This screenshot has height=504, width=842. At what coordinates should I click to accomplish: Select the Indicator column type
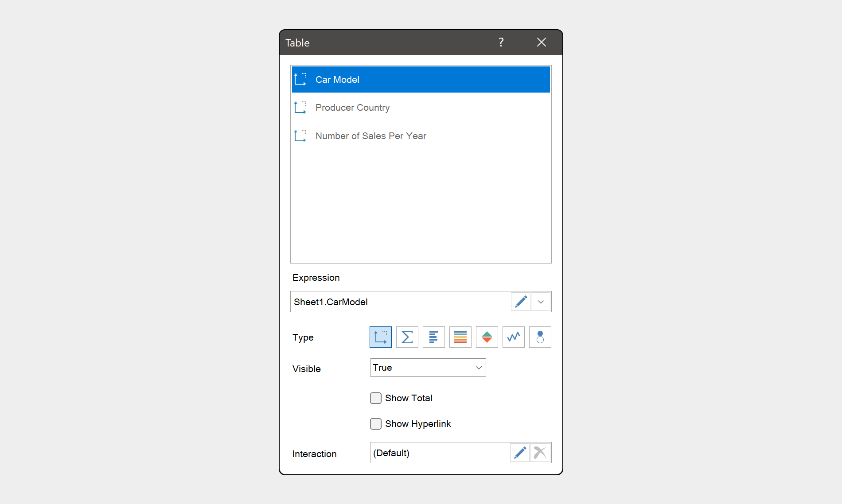(487, 337)
